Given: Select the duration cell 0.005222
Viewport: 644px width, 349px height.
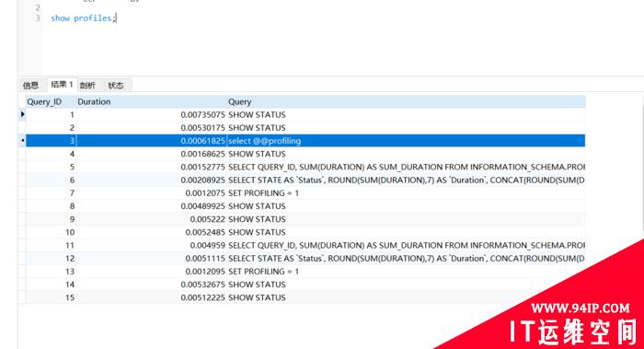Looking at the screenshot, I should point(207,219).
